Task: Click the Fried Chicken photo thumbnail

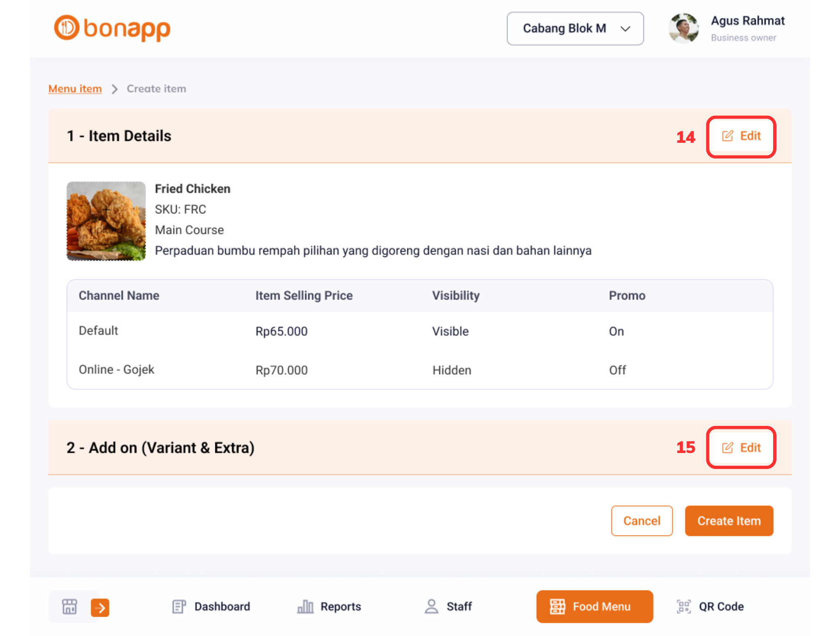Action: pos(106,221)
